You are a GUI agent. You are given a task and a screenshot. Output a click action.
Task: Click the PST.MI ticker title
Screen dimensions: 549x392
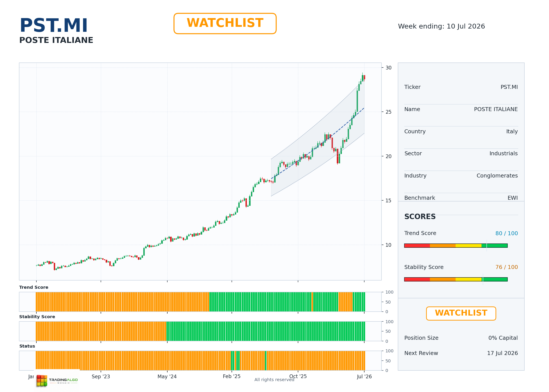point(54,25)
